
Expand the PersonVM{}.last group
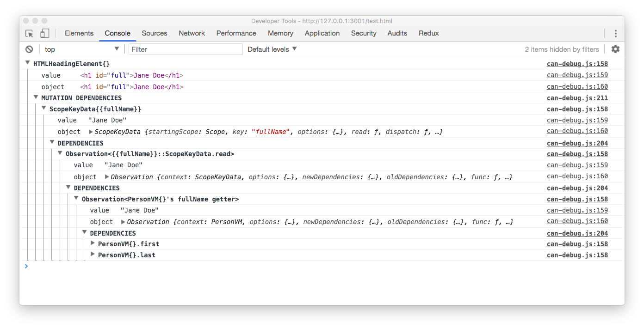coord(93,255)
